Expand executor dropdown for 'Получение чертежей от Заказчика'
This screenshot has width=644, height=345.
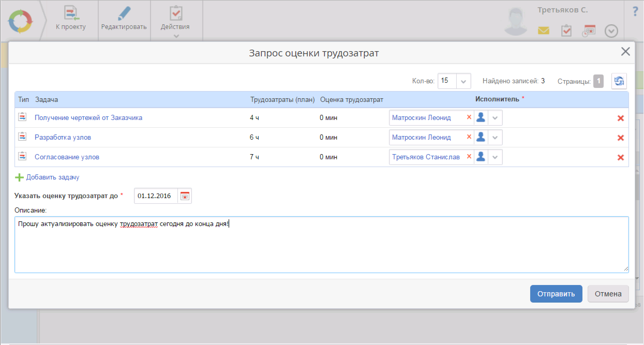pos(495,118)
